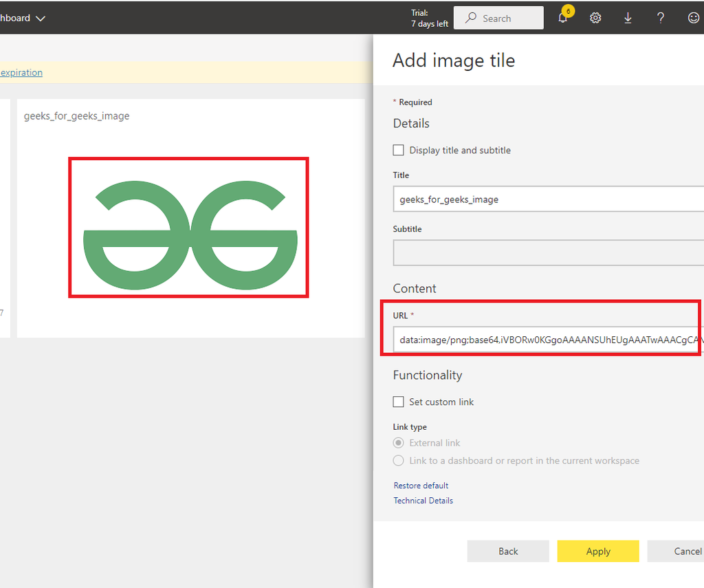Expand the dashboard name dropdown chevron
The height and width of the screenshot is (588, 704).
(41, 19)
